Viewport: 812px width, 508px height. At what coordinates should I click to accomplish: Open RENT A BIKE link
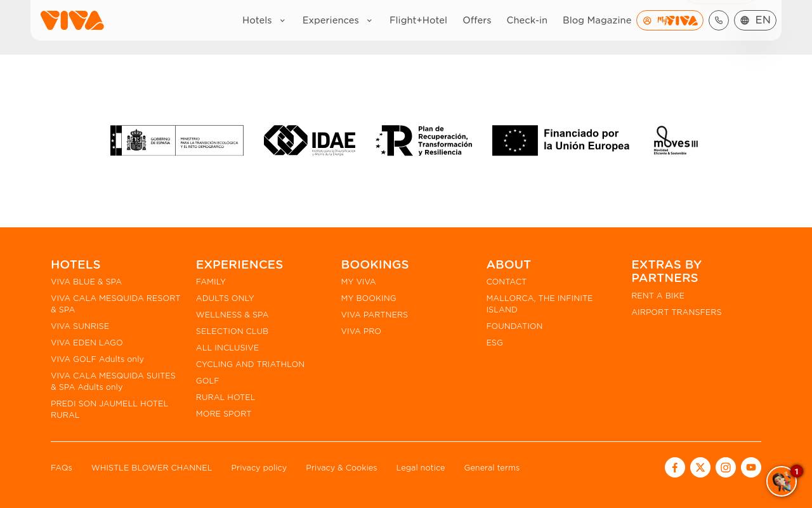point(658,296)
